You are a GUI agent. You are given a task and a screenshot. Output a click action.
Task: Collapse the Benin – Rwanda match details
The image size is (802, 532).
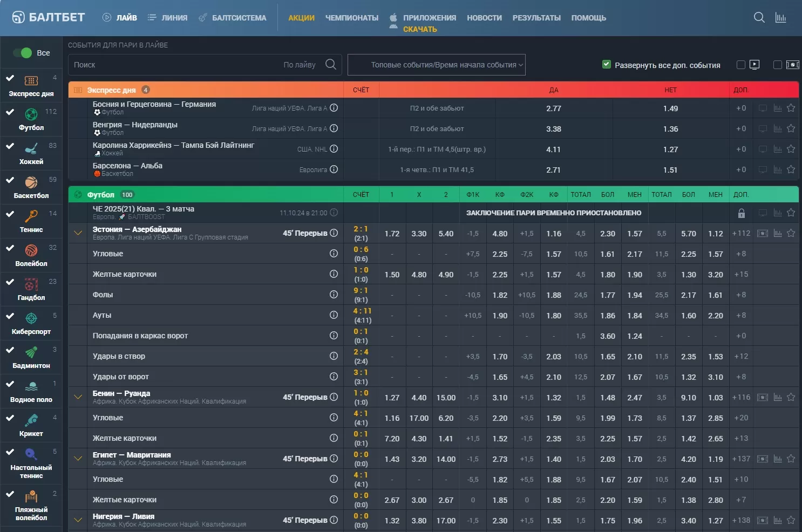pyautogui.click(x=78, y=397)
